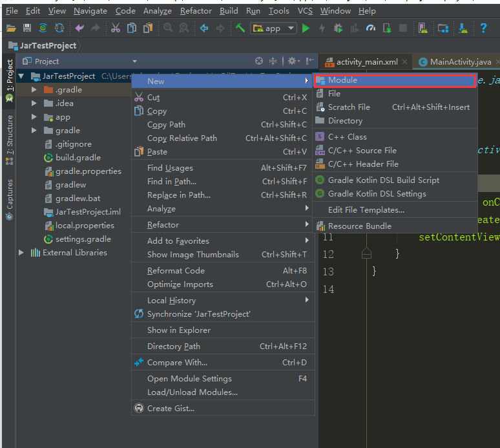This screenshot has width=500, height=448.
Task: Click the Make Project hammer icon
Action: click(x=240, y=28)
